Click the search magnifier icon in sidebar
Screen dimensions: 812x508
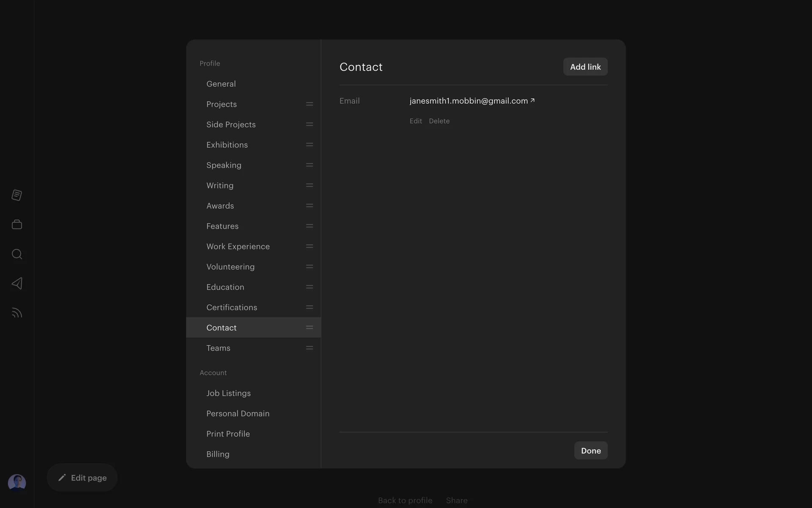17,254
